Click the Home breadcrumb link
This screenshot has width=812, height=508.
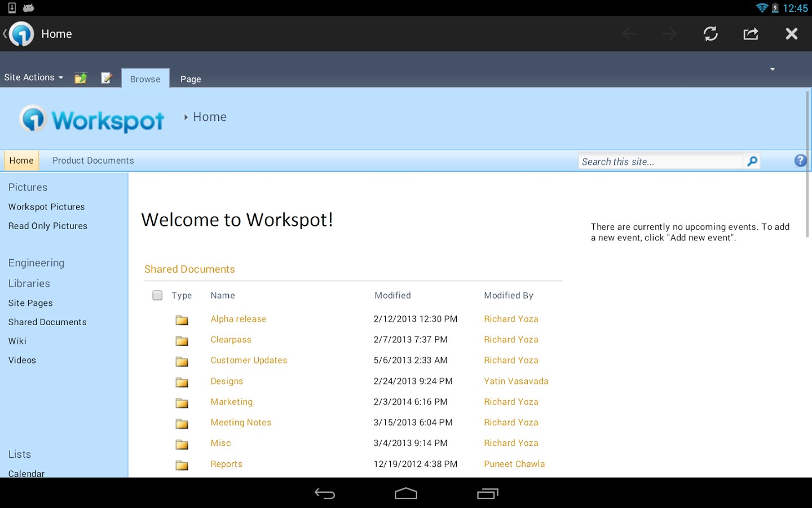pyautogui.click(x=210, y=117)
